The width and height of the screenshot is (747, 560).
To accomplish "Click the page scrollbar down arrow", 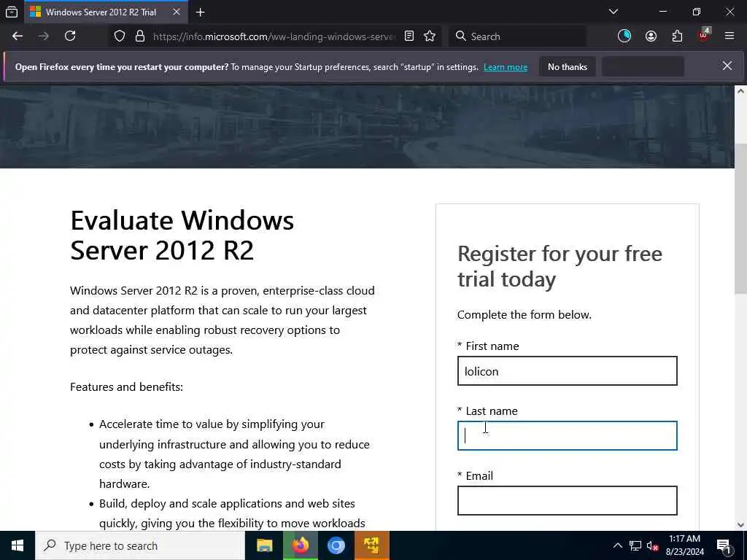I will point(740,525).
